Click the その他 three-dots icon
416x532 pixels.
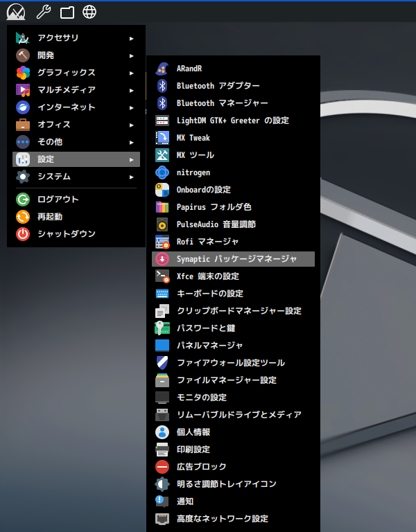point(23,142)
